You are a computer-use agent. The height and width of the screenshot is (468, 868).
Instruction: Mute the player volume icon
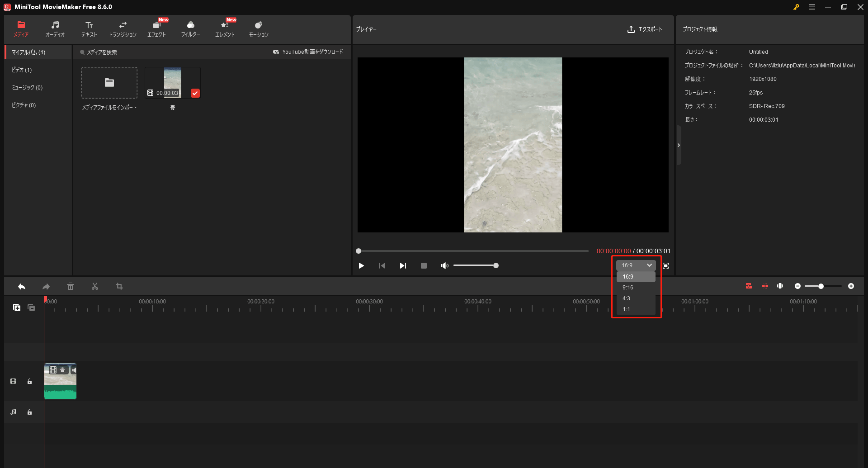click(x=444, y=265)
